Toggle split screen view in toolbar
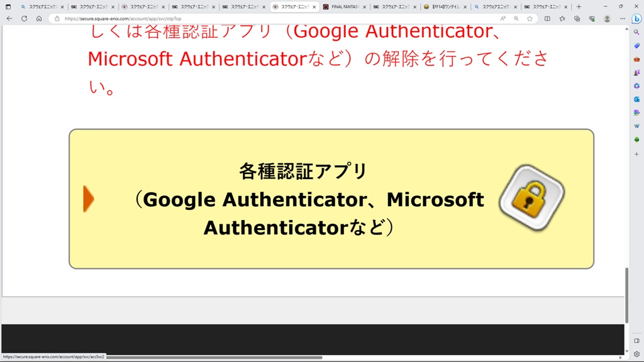 [547, 19]
